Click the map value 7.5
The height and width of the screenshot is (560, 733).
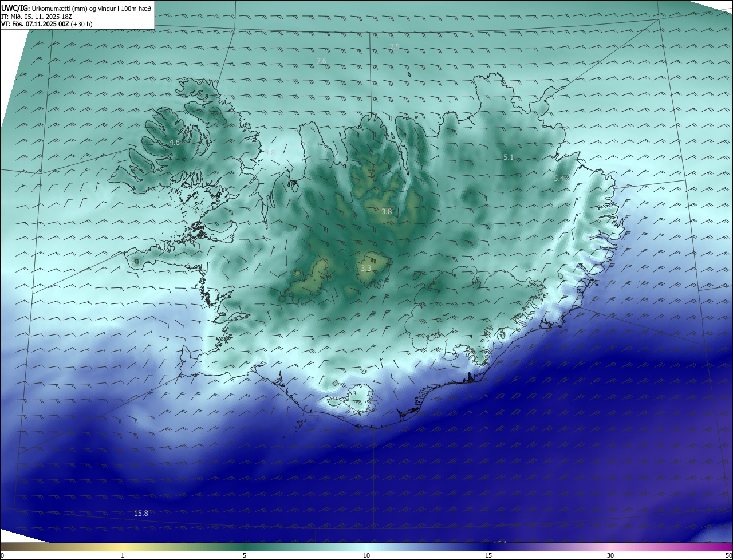[395, 46]
